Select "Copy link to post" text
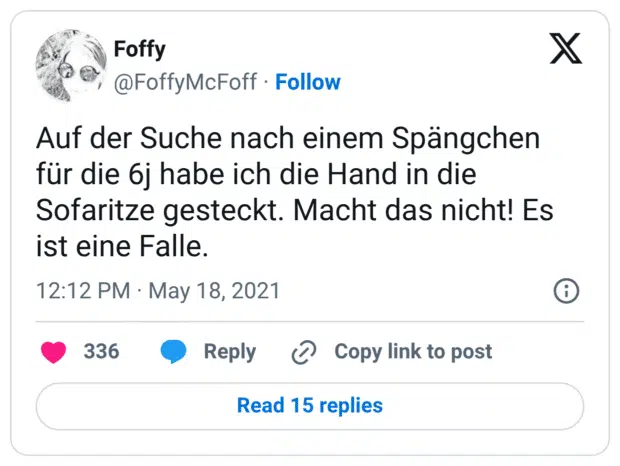This screenshot has height=466, width=620. tap(413, 352)
